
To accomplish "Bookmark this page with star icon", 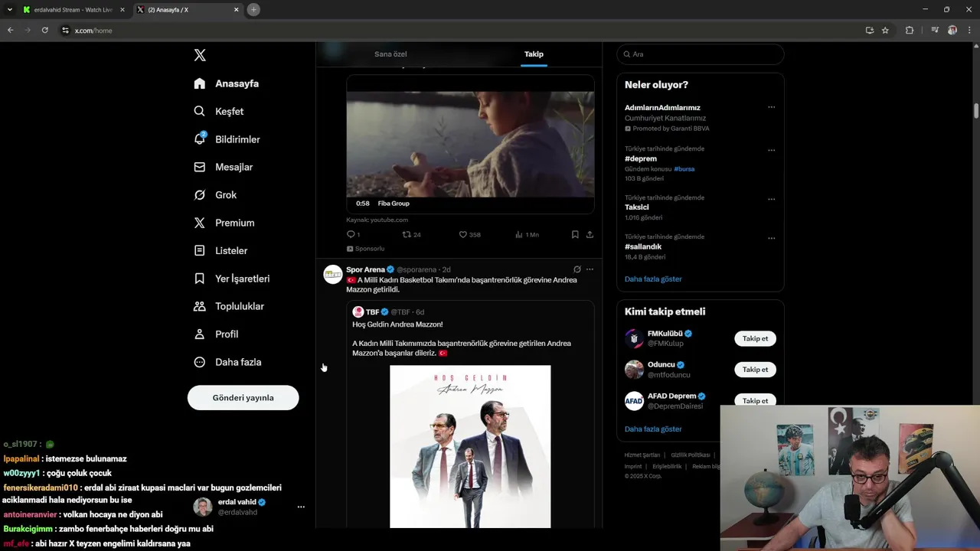I will click(885, 30).
